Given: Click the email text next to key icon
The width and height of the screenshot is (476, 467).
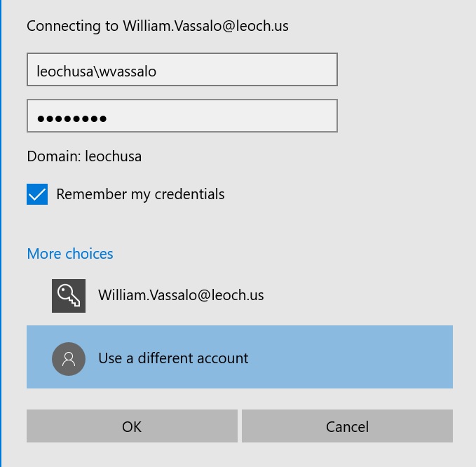Looking at the screenshot, I should 181,295.
